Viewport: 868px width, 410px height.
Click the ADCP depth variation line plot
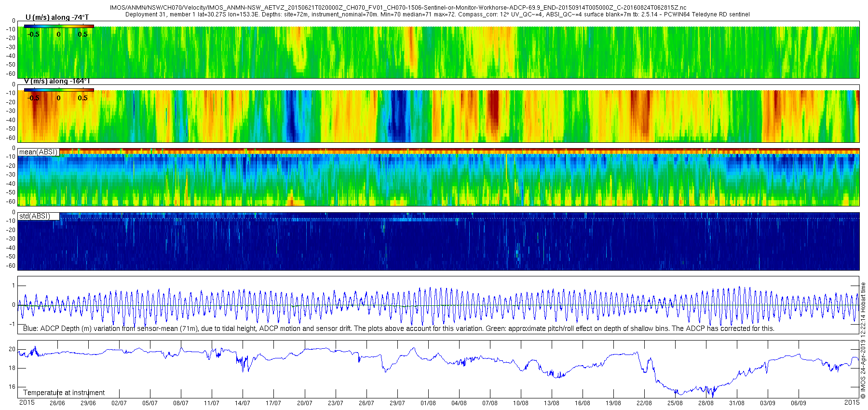[x=438, y=305]
